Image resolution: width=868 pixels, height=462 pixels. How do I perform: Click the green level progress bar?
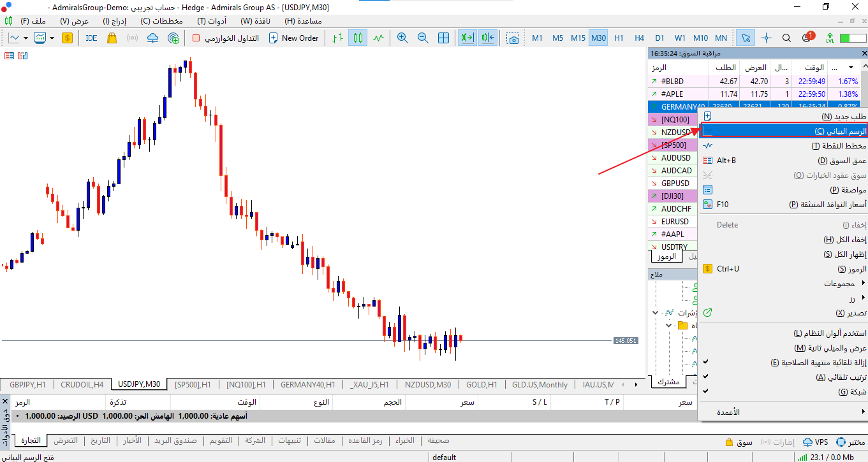pos(853,38)
